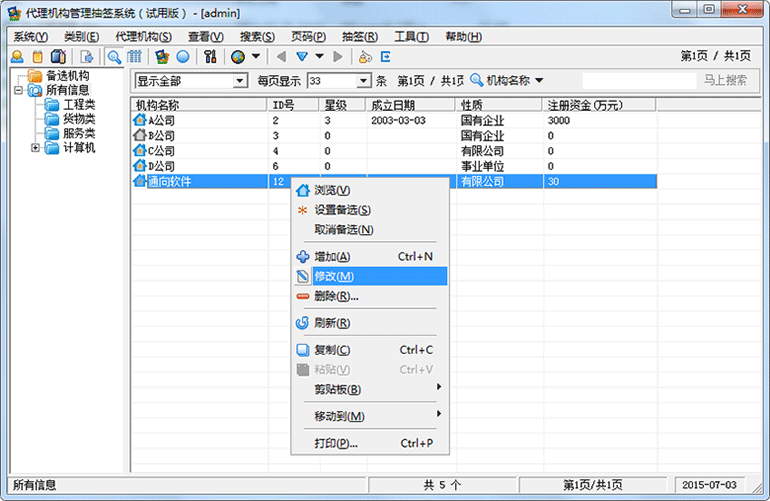Select 计算机 category in tree
The width and height of the screenshot is (770, 501).
[x=79, y=147]
